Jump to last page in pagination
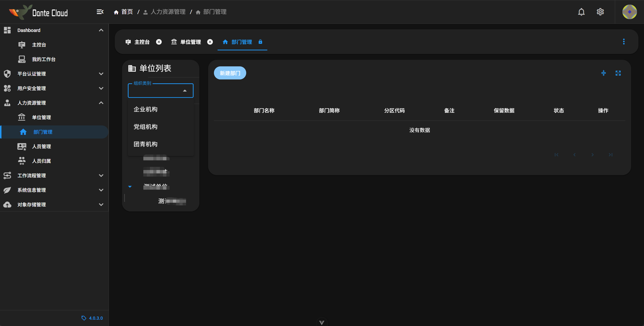Screen dimensions: 644x326 [610, 155]
